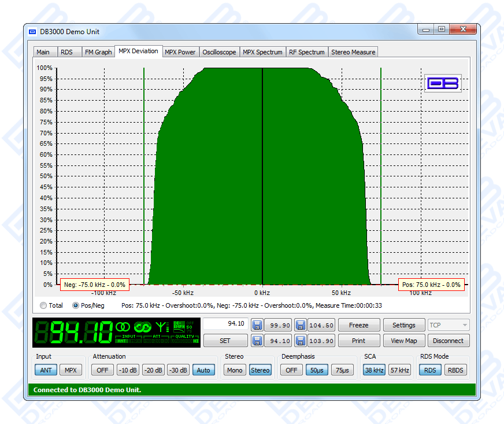
Task: Select the Total radio button
Action: pos(43,305)
